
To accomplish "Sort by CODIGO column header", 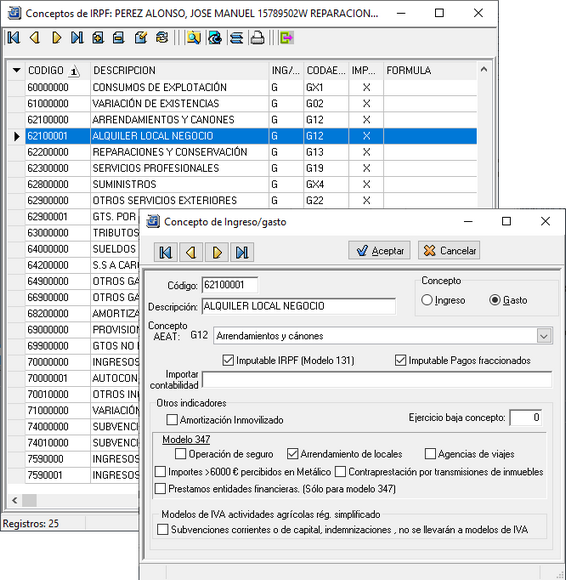I will point(58,70).
